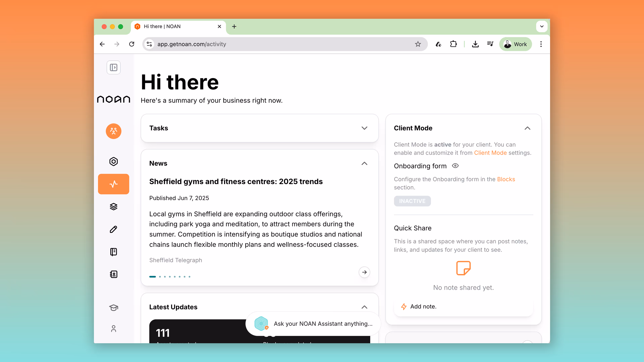Image resolution: width=644 pixels, height=362 pixels.
Task: Open a new browser tab
Action: tap(234, 26)
